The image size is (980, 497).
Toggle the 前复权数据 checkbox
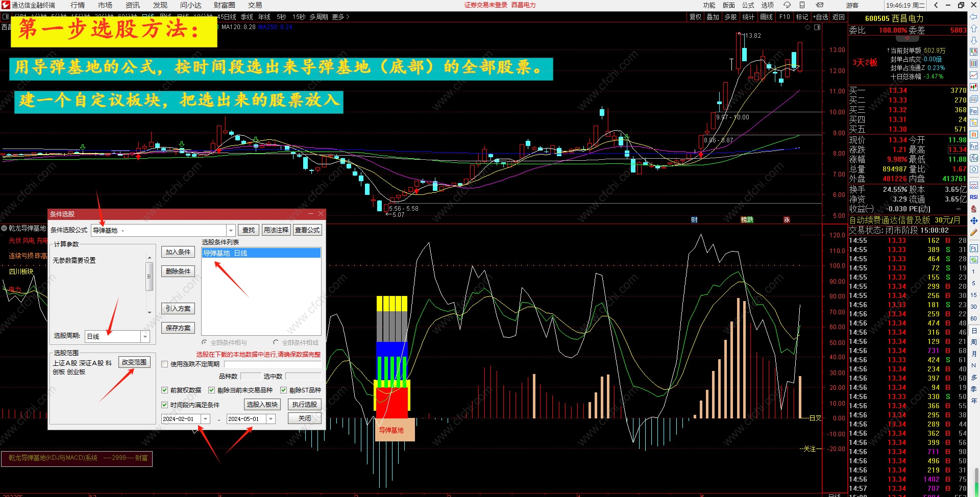pyautogui.click(x=164, y=390)
